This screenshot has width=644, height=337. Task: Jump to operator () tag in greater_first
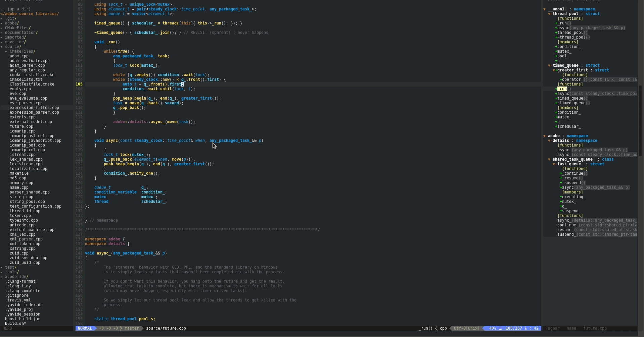point(599,79)
